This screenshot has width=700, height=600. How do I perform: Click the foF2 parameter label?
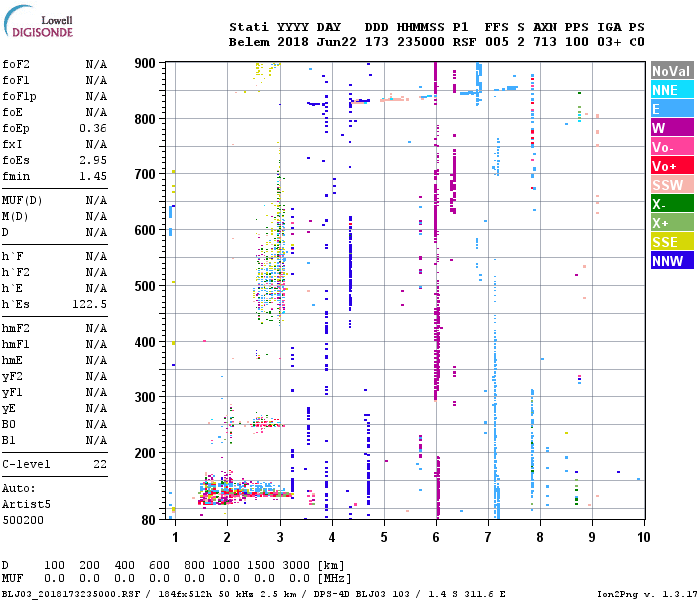pos(16,64)
